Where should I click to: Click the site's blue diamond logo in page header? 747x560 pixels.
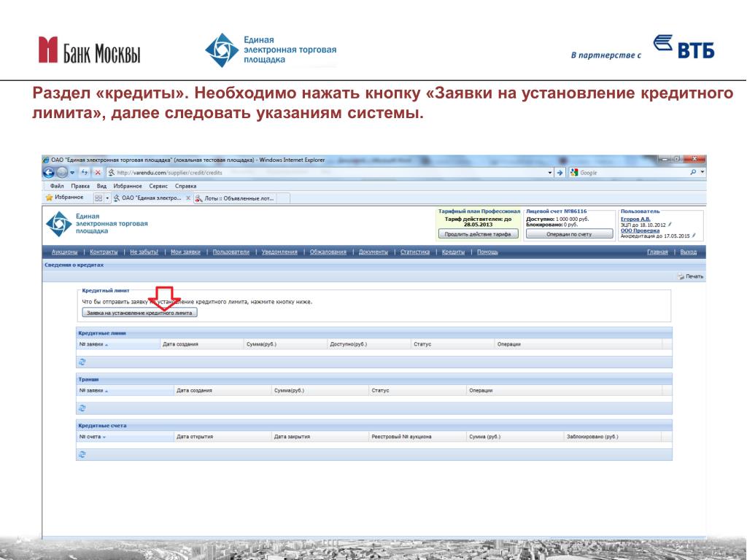click(59, 224)
